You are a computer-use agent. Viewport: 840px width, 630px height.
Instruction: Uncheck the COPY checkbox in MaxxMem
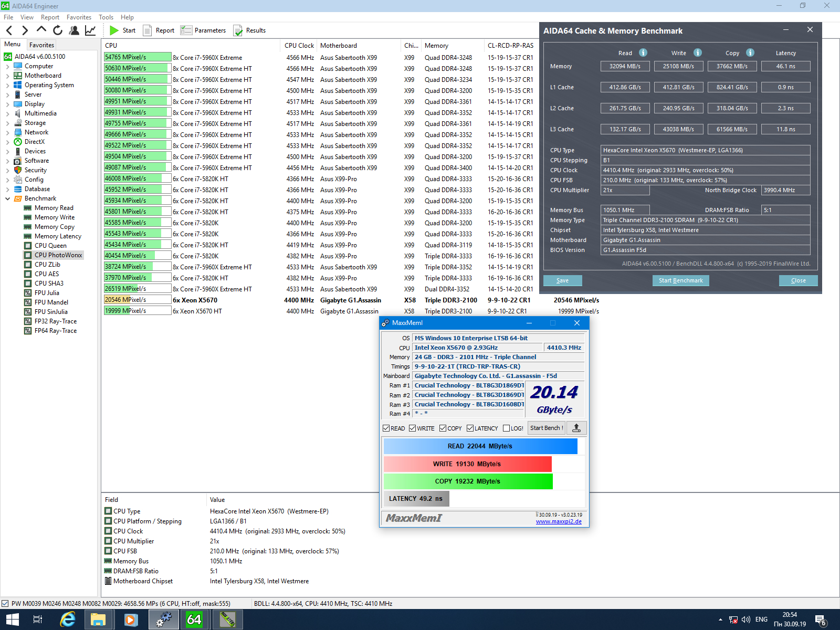click(x=443, y=428)
